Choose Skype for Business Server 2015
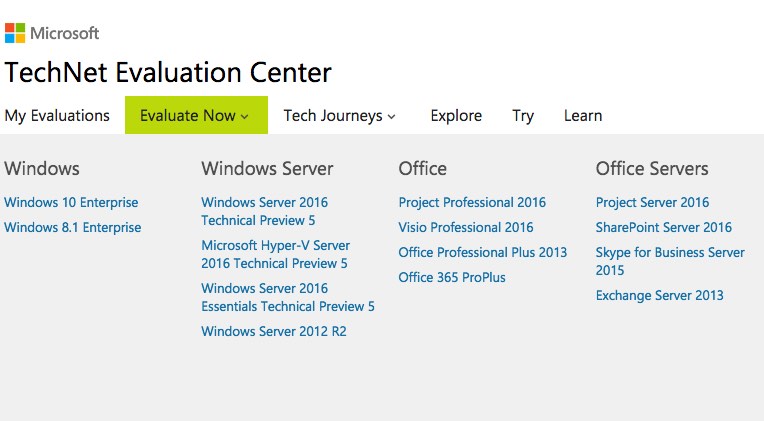The image size is (764, 421). tap(670, 261)
